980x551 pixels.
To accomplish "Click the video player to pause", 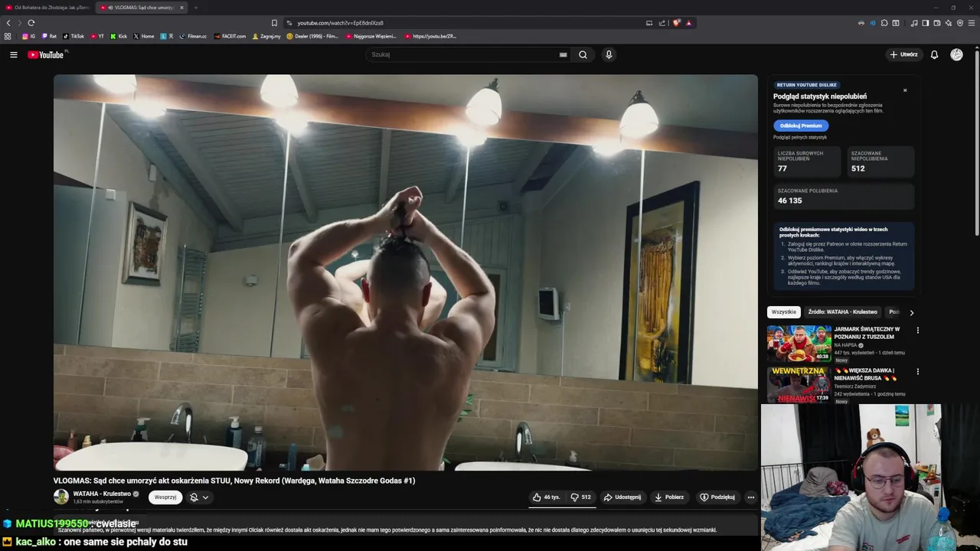I will pos(406,272).
